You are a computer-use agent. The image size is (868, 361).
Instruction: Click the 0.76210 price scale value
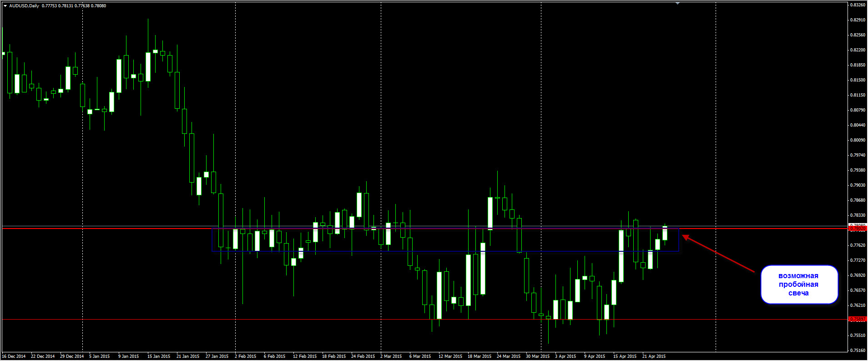pyautogui.click(x=858, y=305)
